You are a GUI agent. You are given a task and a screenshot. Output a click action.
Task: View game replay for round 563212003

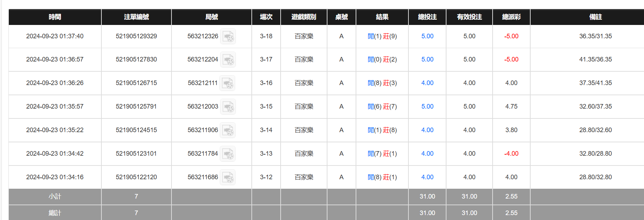coord(228,107)
